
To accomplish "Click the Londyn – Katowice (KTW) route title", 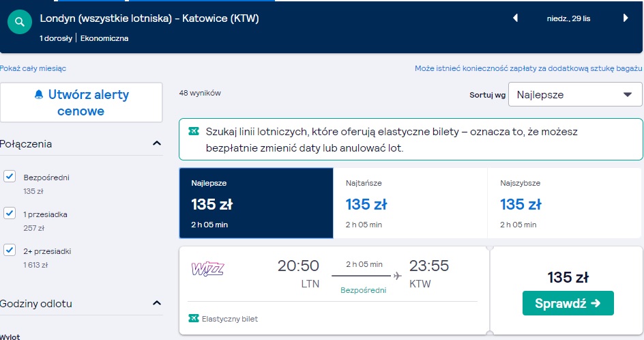I will click(149, 18).
